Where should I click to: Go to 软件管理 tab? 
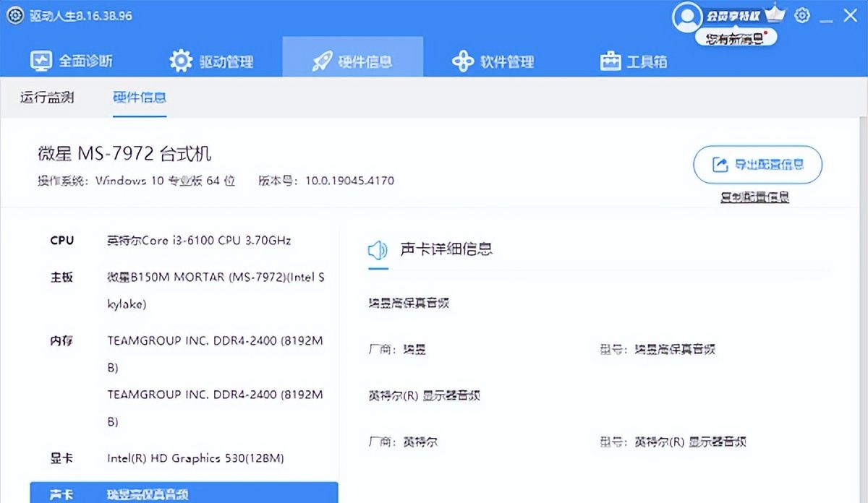[493, 61]
